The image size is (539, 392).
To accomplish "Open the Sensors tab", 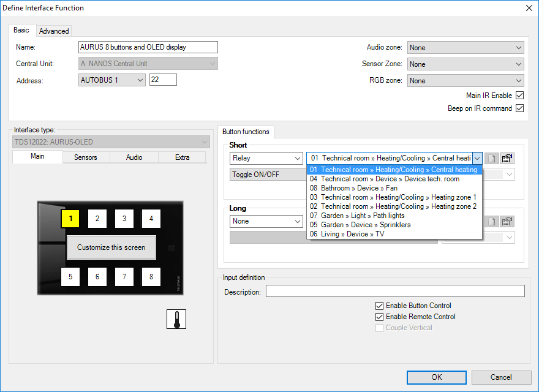I will coord(86,157).
